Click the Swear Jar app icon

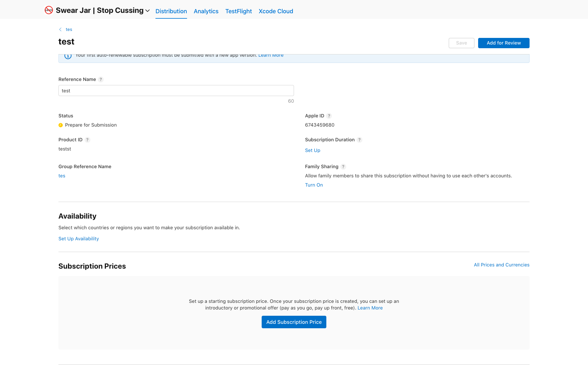49,10
